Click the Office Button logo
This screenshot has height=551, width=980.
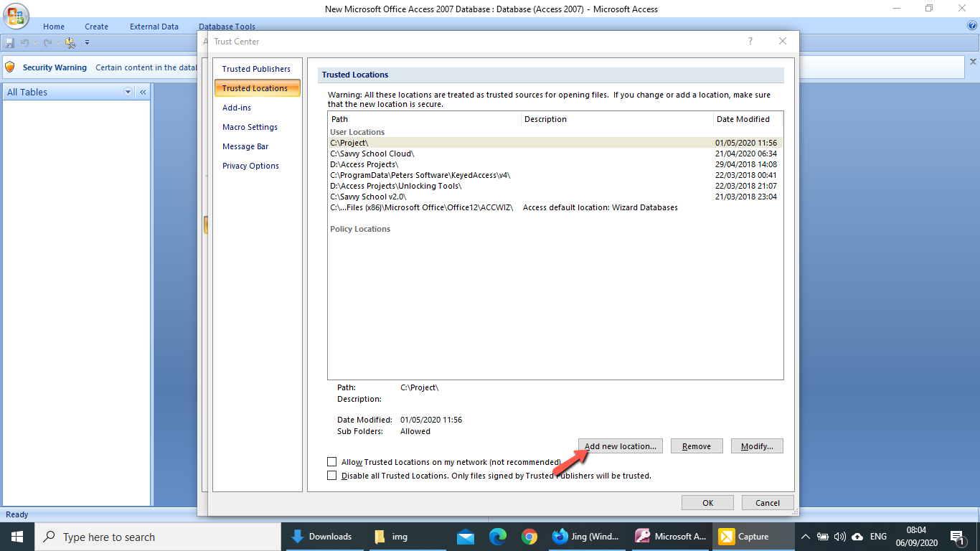16,16
